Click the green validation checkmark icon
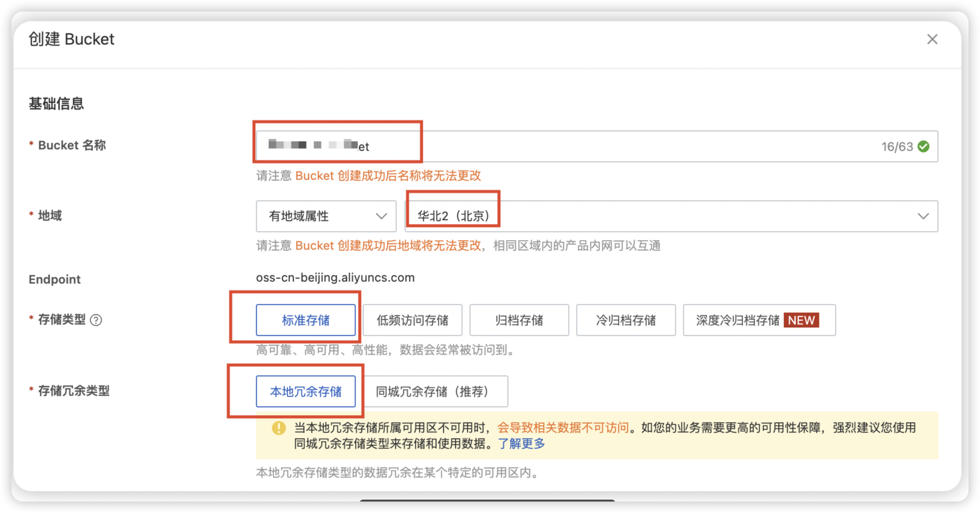The image size is (980, 513). pyautogui.click(x=923, y=147)
